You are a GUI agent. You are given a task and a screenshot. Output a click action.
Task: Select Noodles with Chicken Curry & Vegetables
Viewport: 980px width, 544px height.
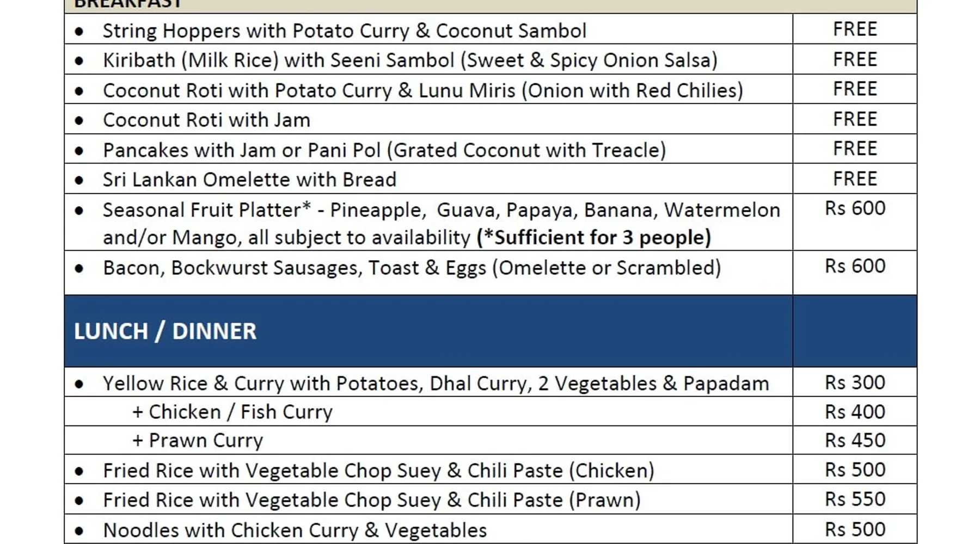point(295,530)
